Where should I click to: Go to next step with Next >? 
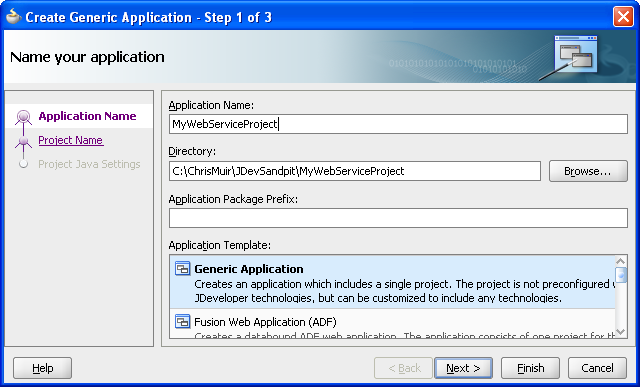[463, 368]
